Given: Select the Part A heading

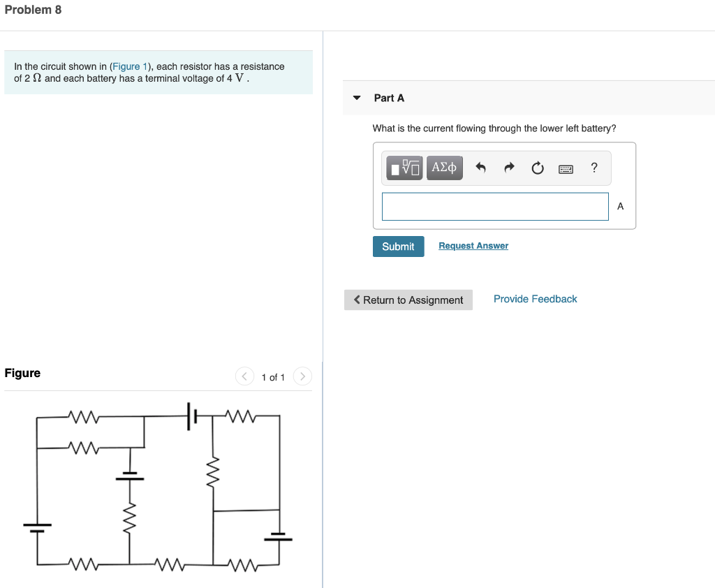Looking at the screenshot, I should (388, 98).
